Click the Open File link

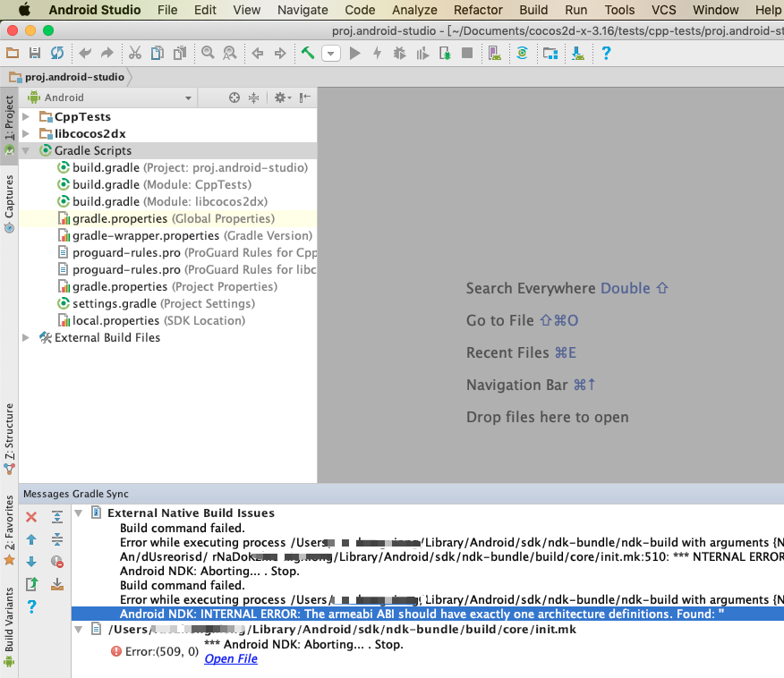[231, 658]
